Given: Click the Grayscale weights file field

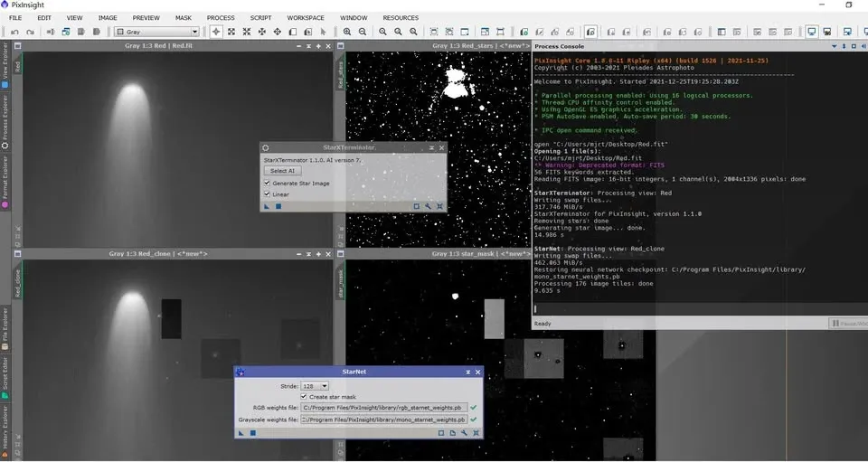Looking at the screenshot, I should tap(384, 420).
